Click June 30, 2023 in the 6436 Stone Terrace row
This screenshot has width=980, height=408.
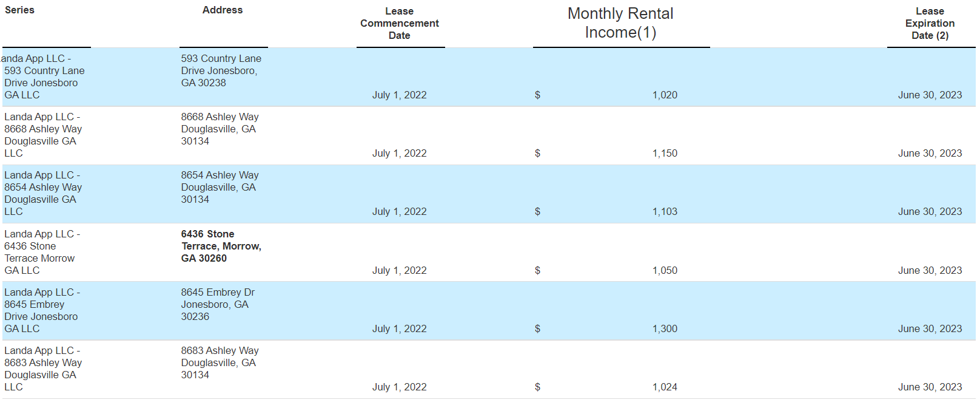point(930,270)
